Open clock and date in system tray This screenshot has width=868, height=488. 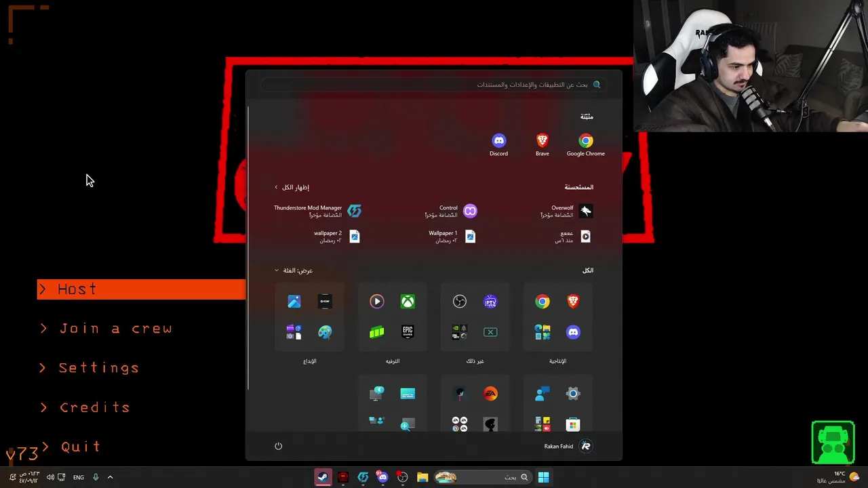pyautogui.click(x=28, y=477)
